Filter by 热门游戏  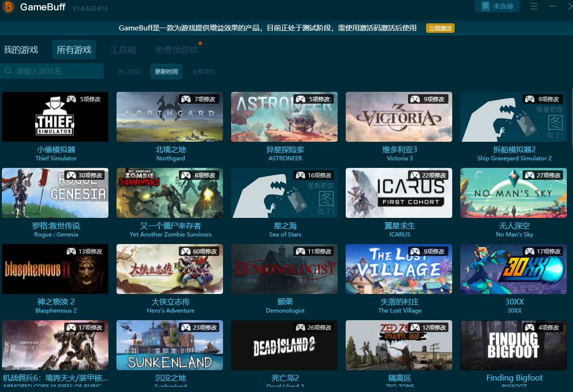click(x=129, y=72)
